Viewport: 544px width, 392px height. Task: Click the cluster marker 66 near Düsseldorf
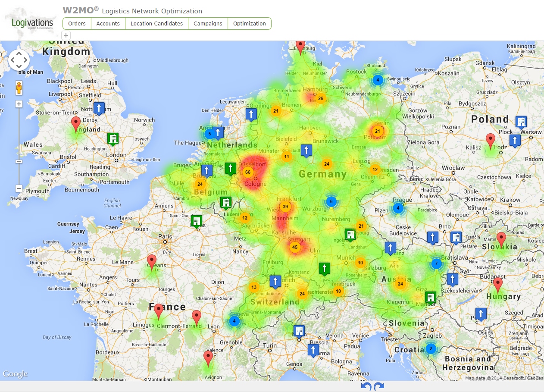coord(247,172)
